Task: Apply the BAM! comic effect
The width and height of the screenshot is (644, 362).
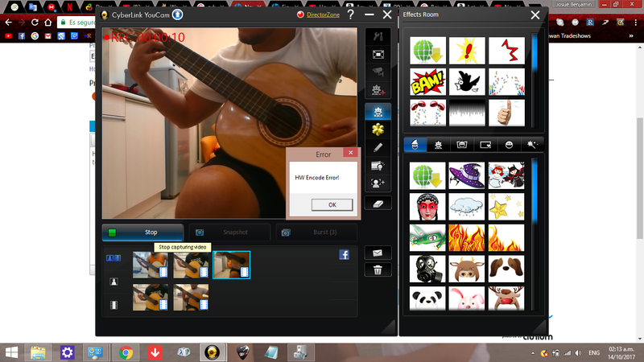Action: [427, 81]
